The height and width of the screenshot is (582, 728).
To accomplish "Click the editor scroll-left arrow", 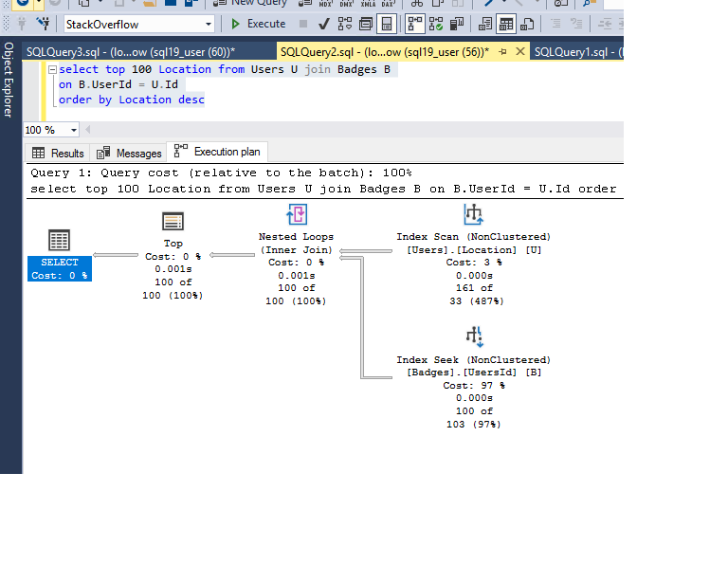I will 88,130.
